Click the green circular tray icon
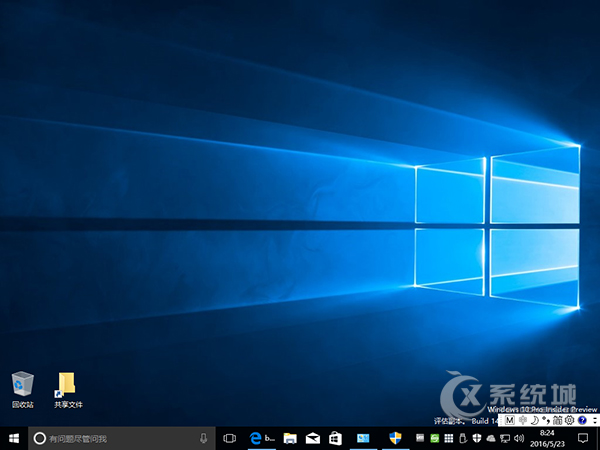The height and width of the screenshot is (450, 600). tap(434, 438)
